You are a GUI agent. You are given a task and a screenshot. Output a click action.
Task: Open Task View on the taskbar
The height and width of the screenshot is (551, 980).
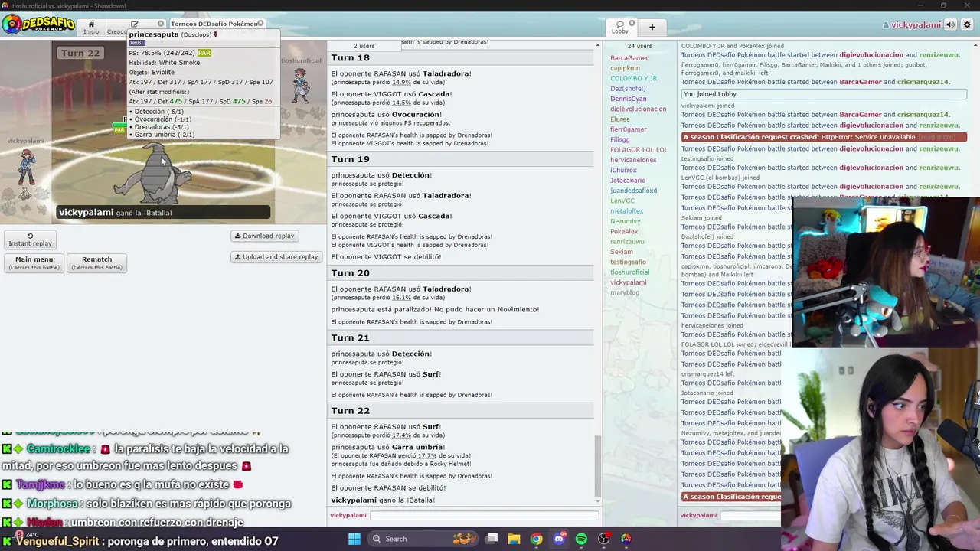[x=492, y=539]
